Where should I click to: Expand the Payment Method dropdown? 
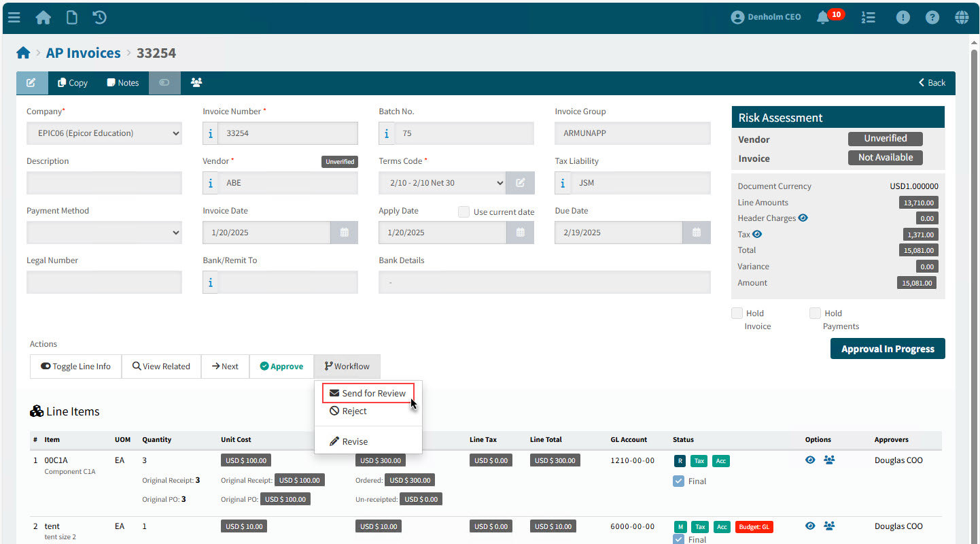[104, 233]
